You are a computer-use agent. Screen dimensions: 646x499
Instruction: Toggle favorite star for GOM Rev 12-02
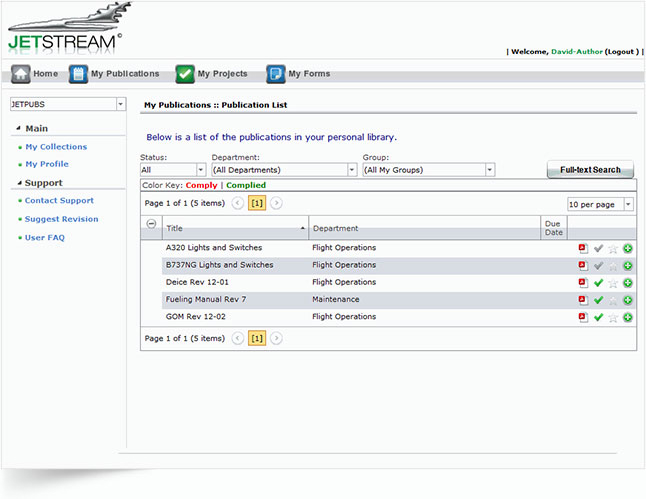(x=613, y=317)
